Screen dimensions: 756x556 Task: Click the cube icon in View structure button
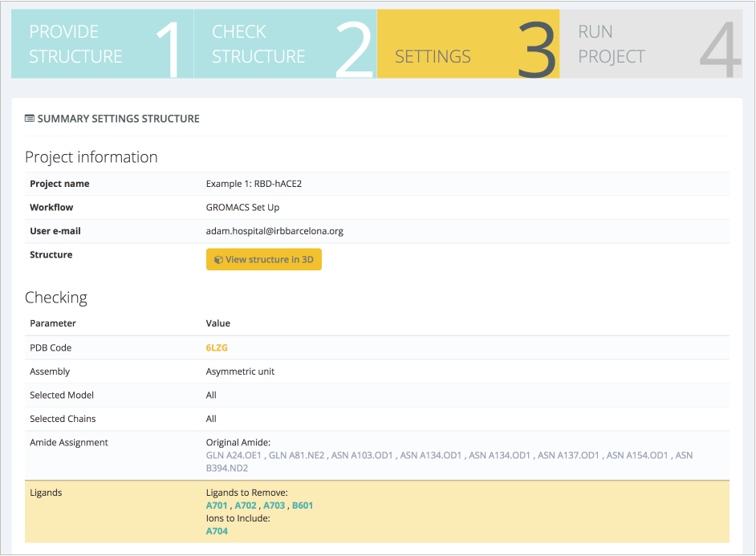point(218,260)
